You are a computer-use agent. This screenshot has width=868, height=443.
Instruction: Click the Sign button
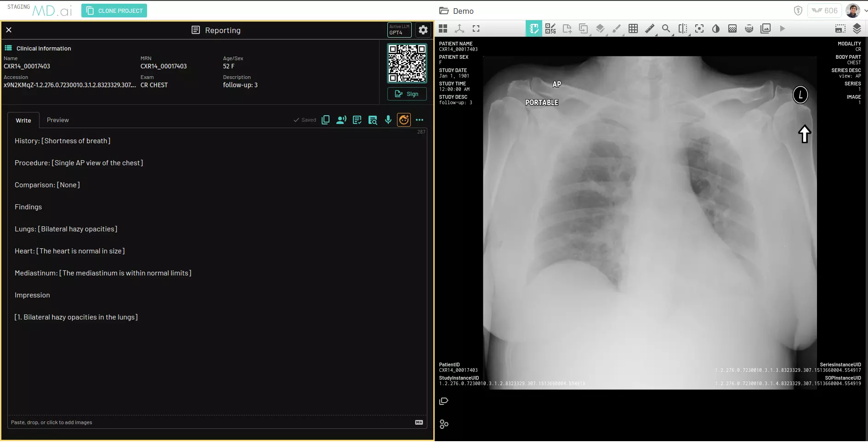tap(407, 94)
